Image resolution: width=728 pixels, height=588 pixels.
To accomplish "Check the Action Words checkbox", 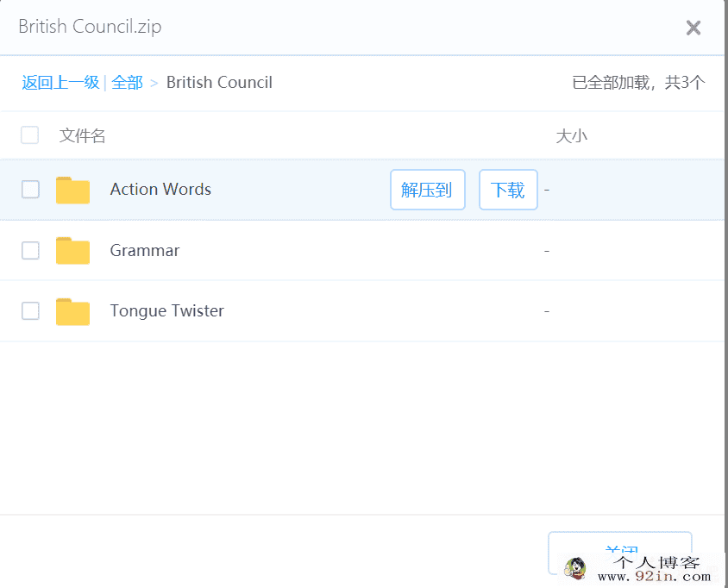I will [30, 190].
